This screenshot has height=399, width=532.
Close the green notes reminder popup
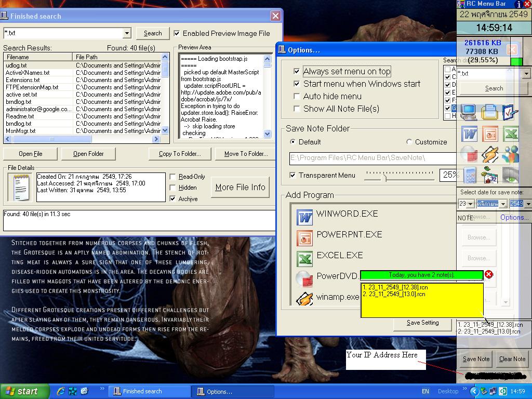(488, 274)
